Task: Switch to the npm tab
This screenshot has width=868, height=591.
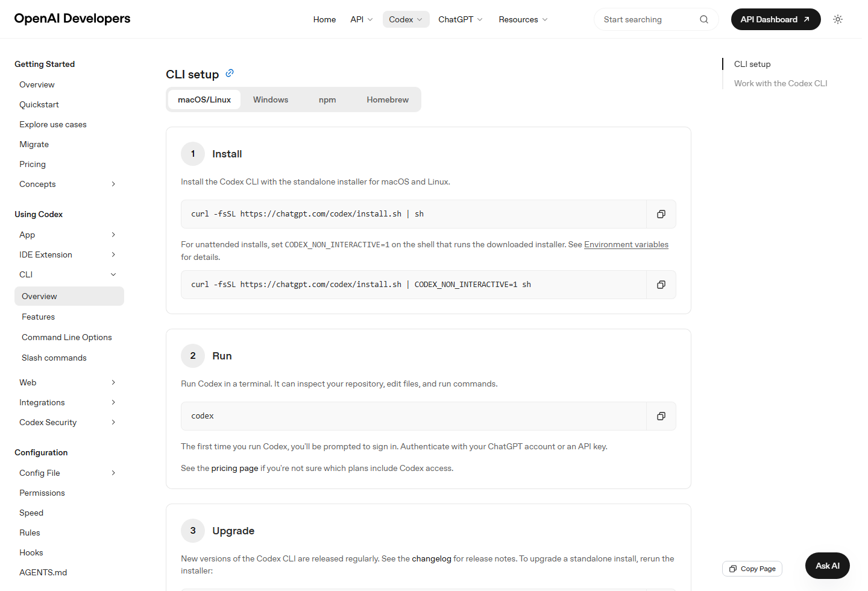Action: (x=327, y=100)
